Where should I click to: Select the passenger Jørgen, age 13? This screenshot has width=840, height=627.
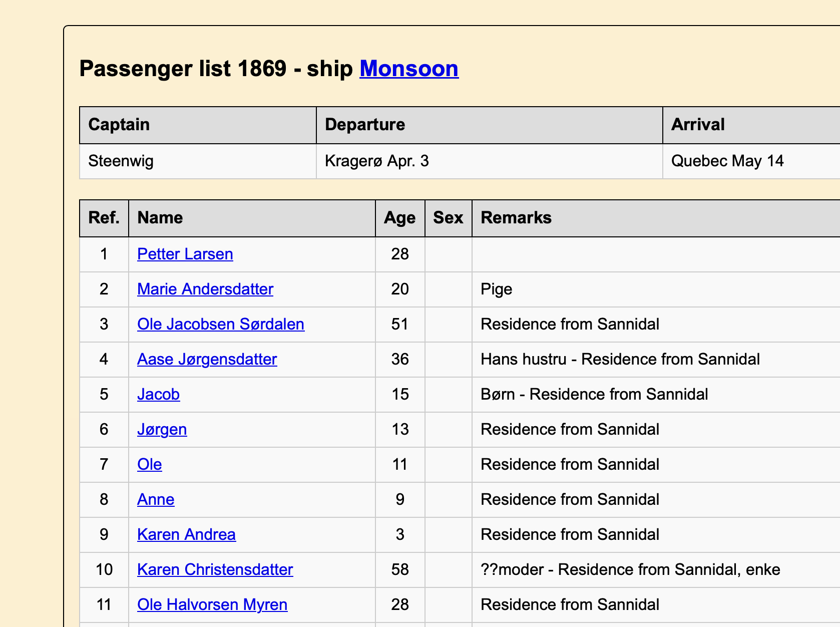162,429
